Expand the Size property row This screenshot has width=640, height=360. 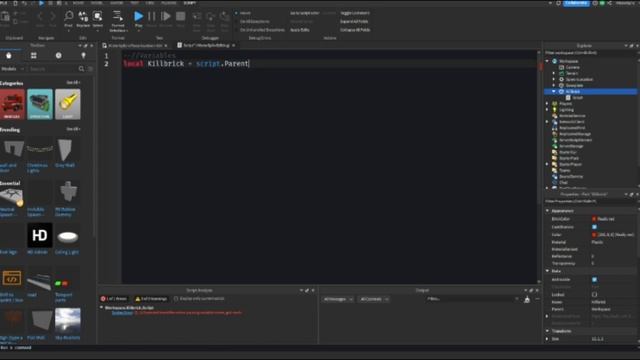[547, 339]
